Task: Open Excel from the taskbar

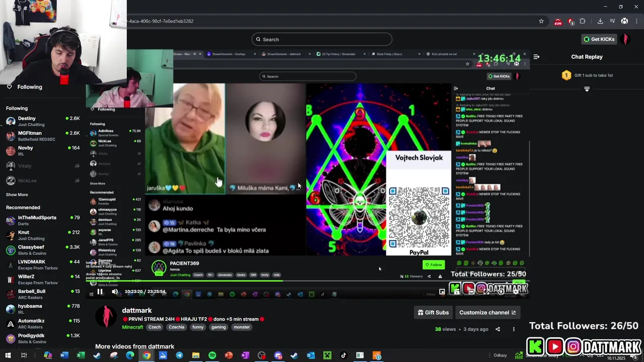Action: pos(80,355)
